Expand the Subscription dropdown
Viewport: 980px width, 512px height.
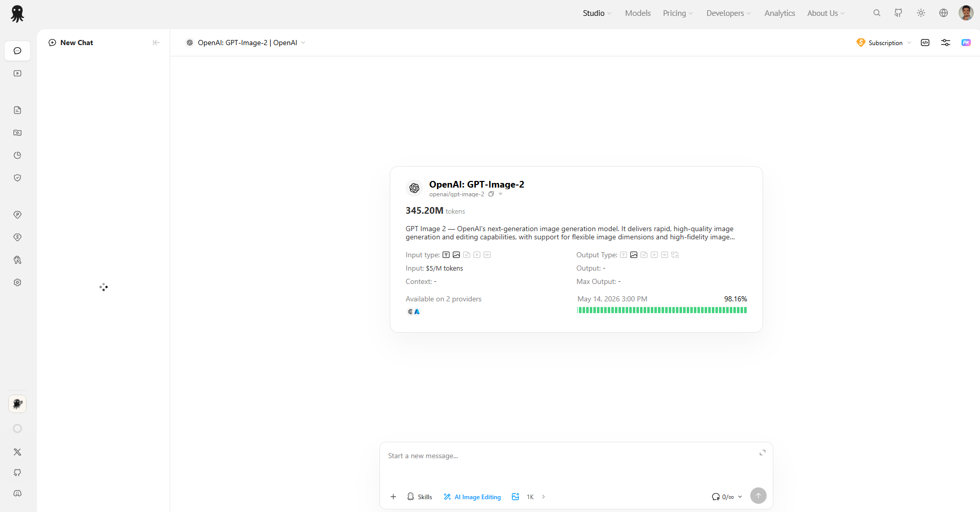pyautogui.click(x=909, y=43)
